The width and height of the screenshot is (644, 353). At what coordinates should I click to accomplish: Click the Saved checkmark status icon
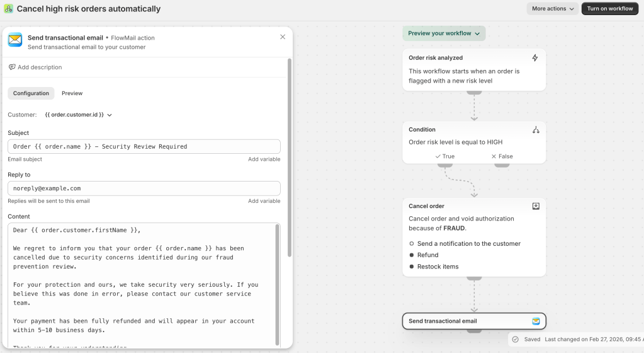click(x=515, y=339)
